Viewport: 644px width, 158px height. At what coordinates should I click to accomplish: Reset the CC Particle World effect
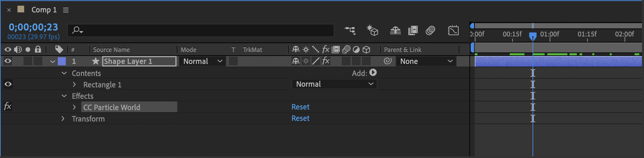point(301,107)
